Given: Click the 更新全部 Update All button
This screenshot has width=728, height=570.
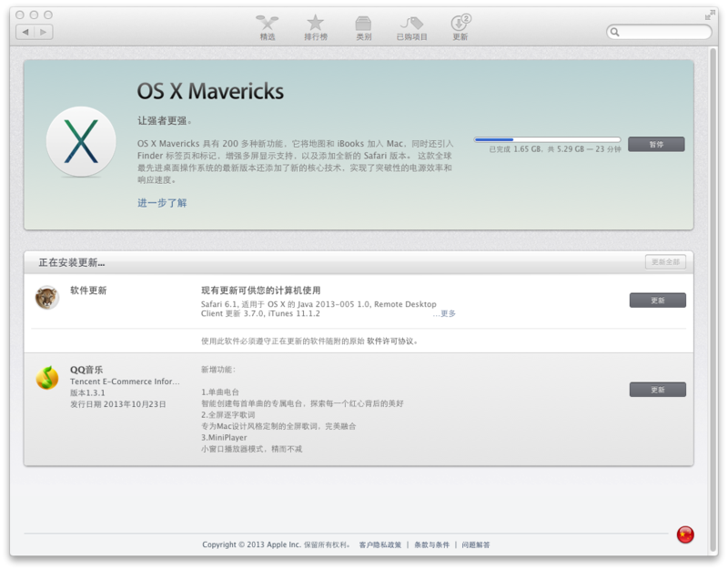Looking at the screenshot, I should click(x=665, y=262).
